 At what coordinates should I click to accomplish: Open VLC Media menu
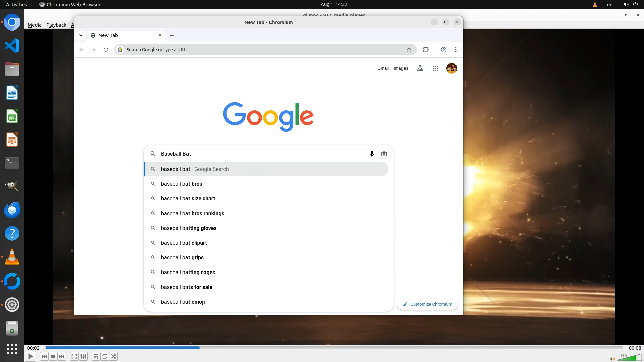coord(34,25)
